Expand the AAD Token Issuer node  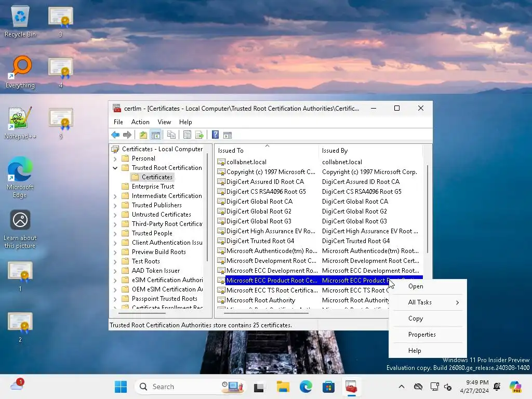tap(115, 271)
